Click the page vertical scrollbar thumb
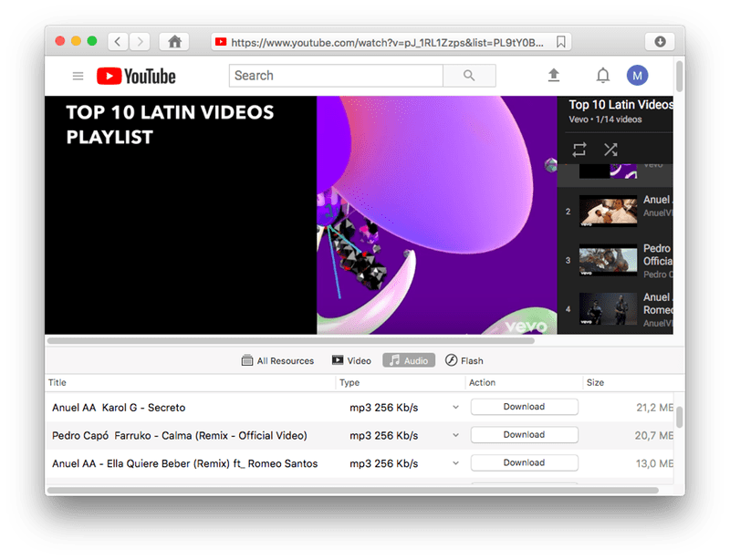The image size is (730, 560). 679,75
